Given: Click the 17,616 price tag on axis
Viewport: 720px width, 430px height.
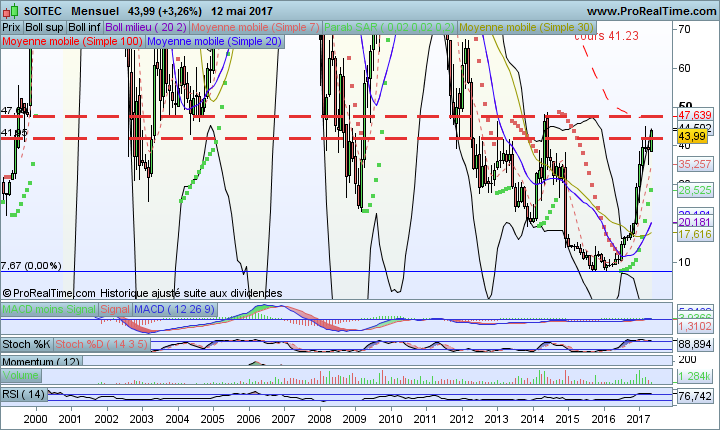Looking at the screenshot, I should 695,234.
